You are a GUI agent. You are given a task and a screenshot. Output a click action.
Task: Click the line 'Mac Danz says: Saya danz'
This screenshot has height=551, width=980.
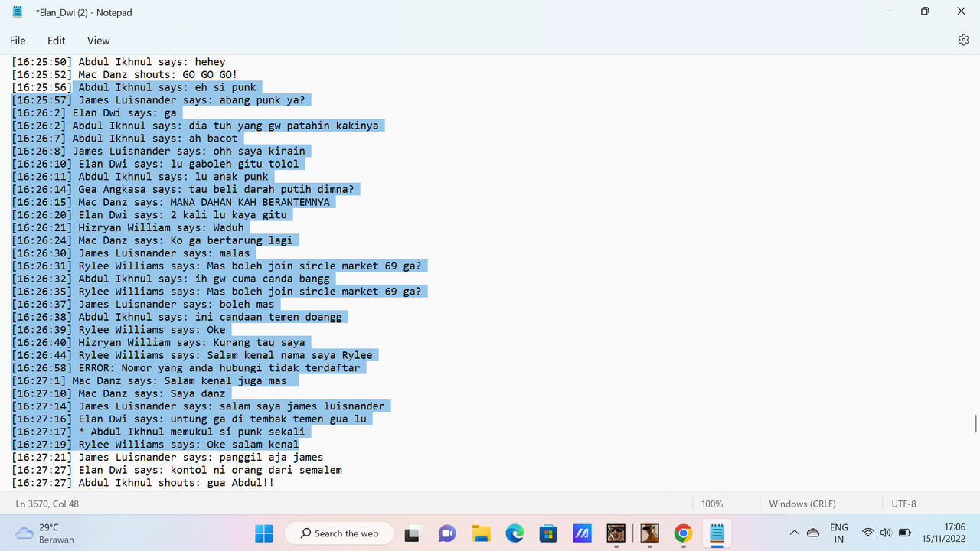(119, 393)
